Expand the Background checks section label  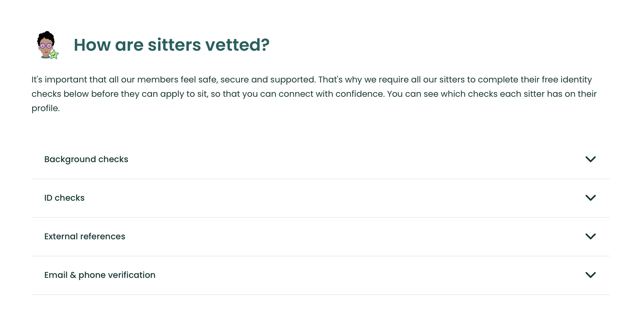point(86,159)
